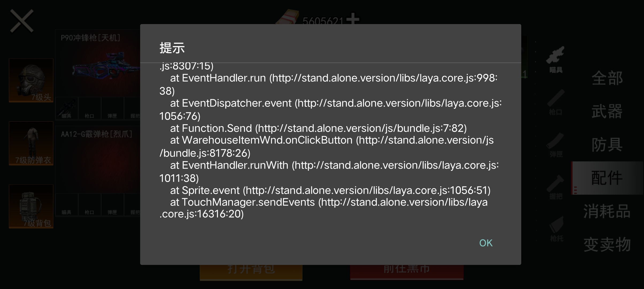Open the 消耗品 category tab
Screen dimensions: 644x289
click(x=607, y=211)
